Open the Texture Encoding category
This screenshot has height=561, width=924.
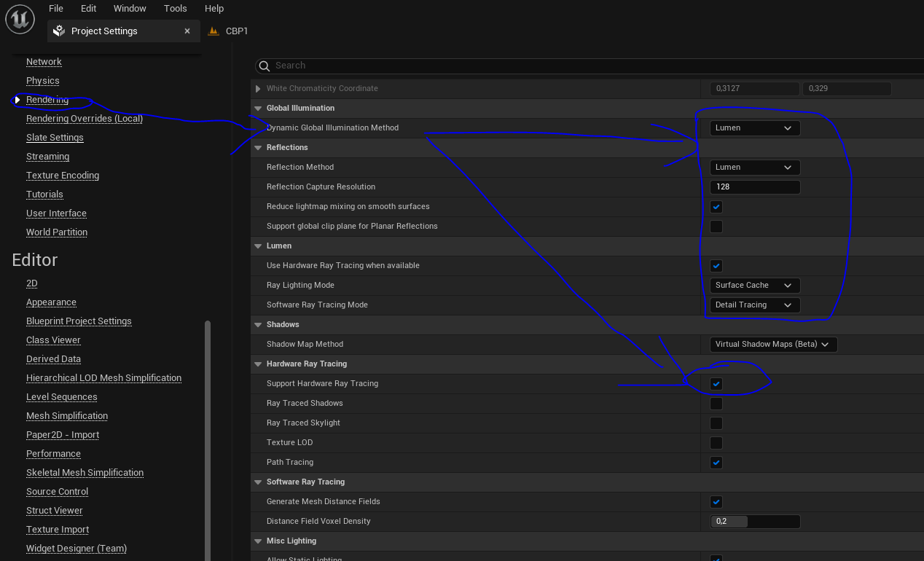[63, 176]
